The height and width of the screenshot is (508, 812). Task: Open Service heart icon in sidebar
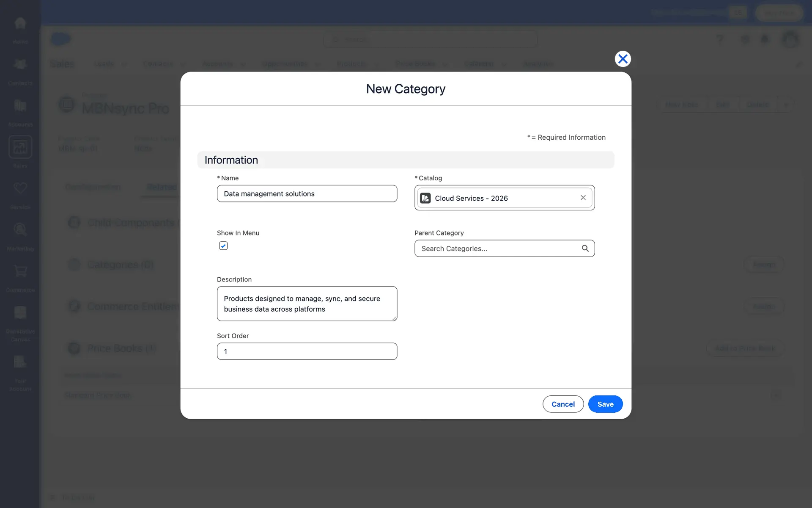click(20, 188)
